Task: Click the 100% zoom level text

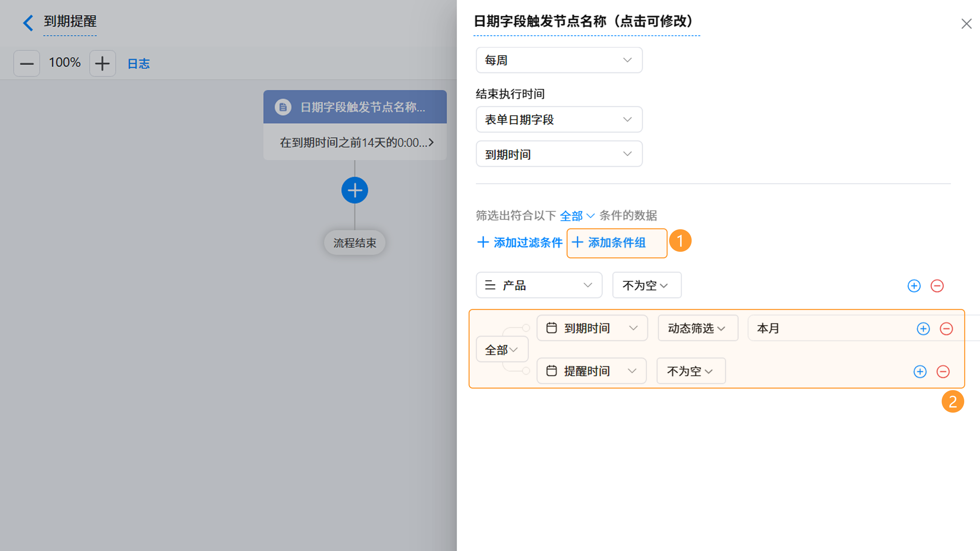Action: (65, 62)
